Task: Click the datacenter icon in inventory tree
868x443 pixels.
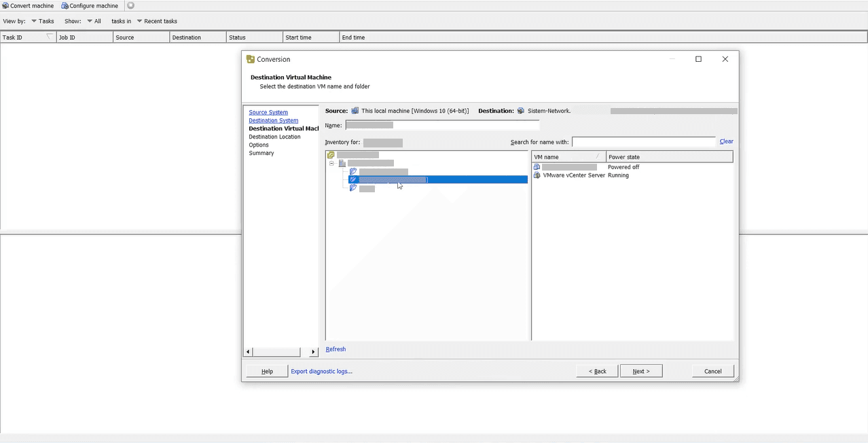Action: tap(342, 163)
